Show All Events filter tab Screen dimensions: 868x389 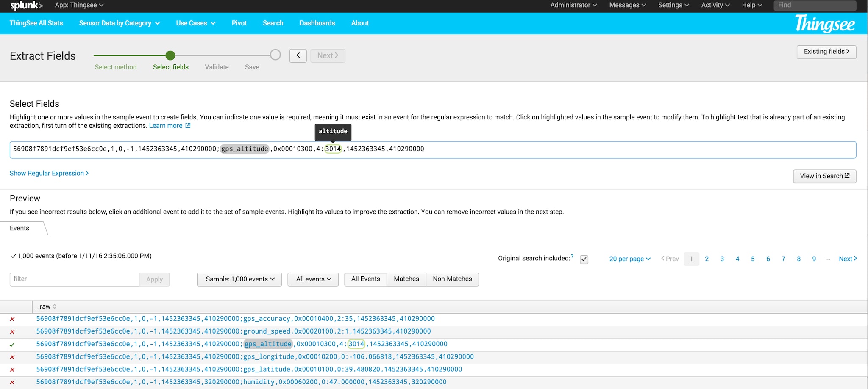click(365, 279)
